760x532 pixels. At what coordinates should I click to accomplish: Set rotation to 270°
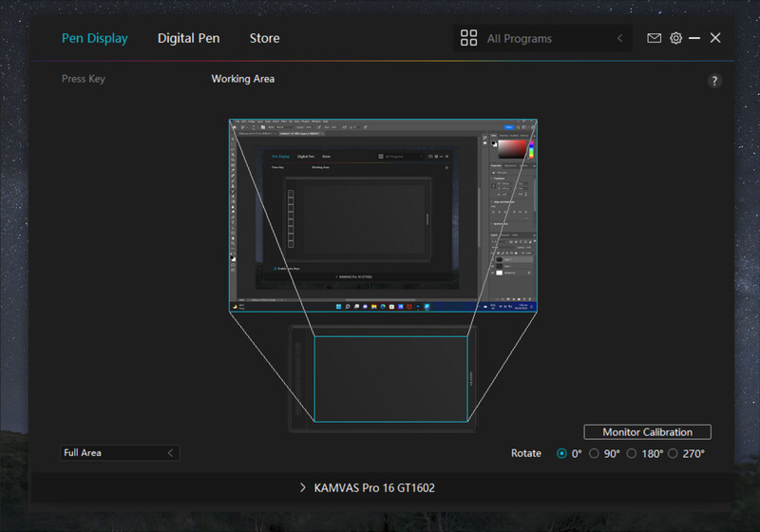pos(673,453)
